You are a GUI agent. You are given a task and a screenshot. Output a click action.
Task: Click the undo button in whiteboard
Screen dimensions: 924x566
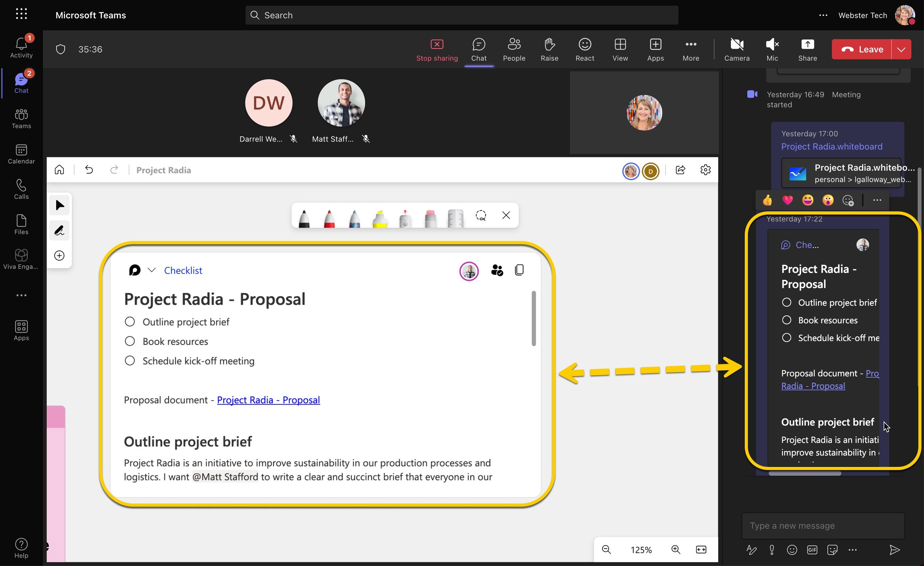(x=88, y=170)
